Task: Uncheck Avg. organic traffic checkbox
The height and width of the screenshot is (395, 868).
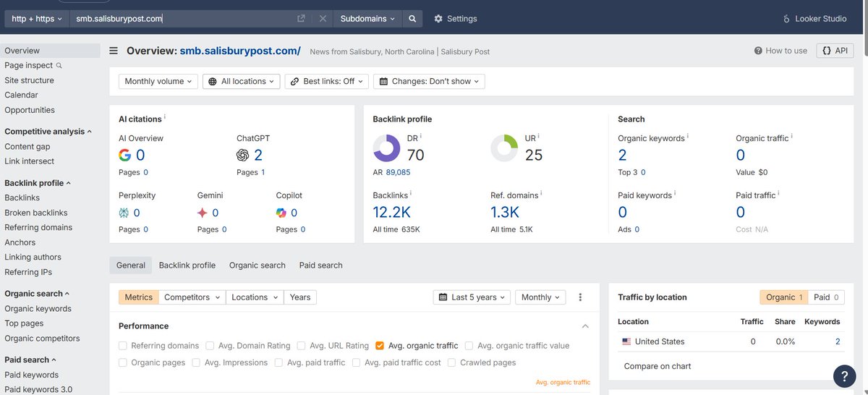Action: [380, 346]
